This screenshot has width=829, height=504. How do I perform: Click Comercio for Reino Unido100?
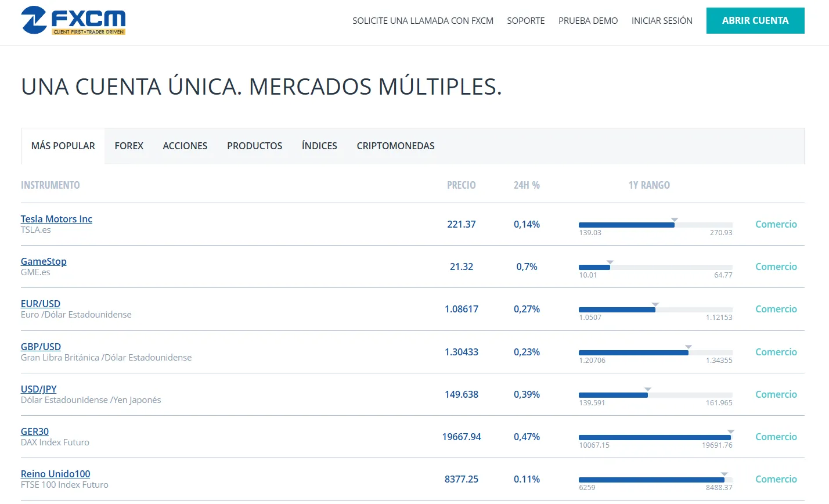tap(776, 479)
